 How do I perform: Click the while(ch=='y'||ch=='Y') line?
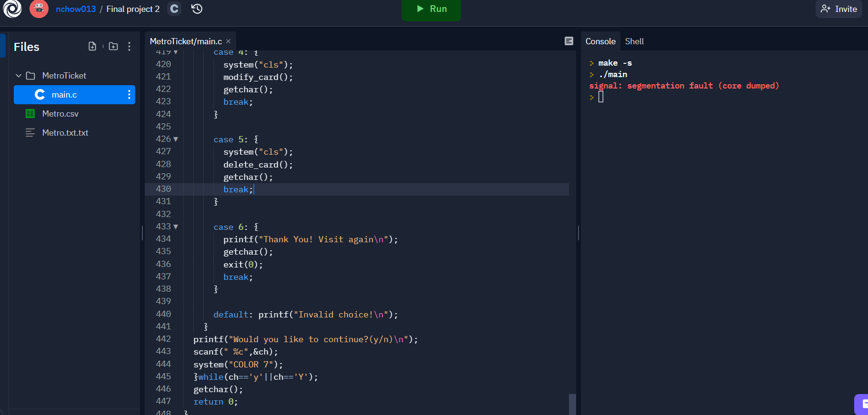256,377
